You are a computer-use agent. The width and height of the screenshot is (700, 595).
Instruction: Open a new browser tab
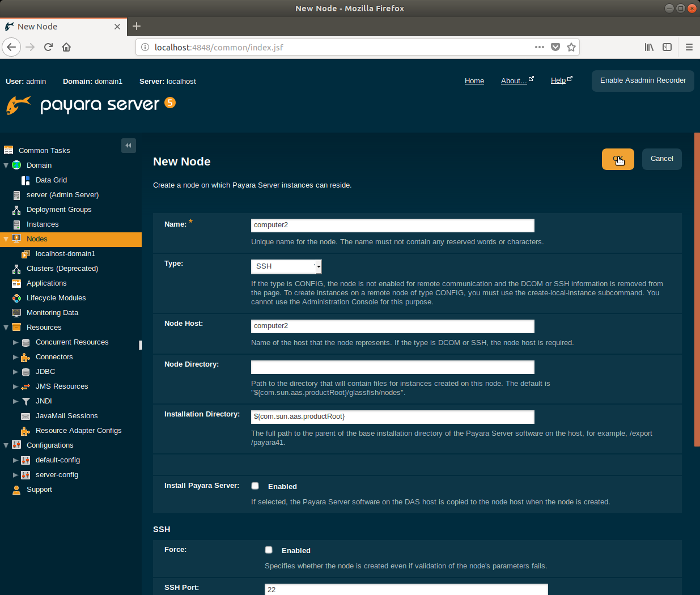137,26
